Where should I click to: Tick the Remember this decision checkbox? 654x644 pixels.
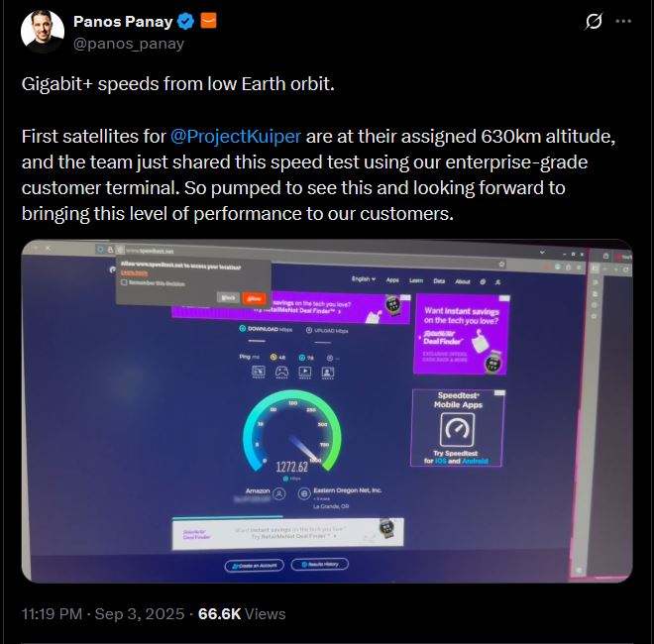124,282
